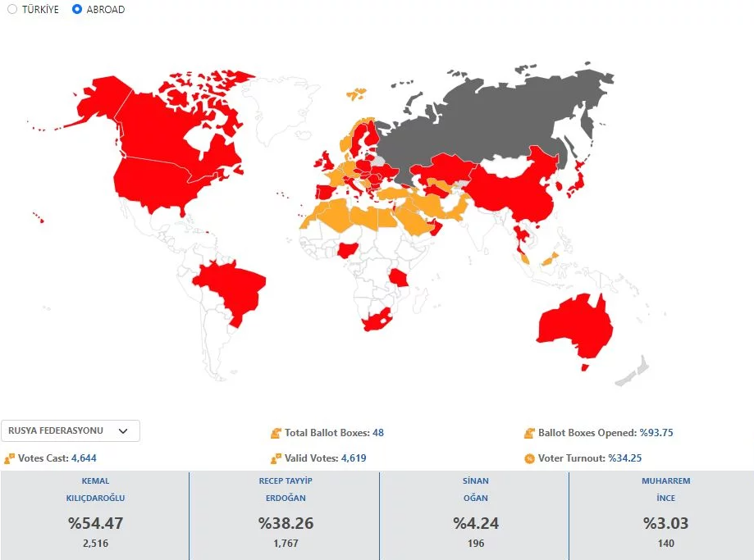
Task: Open Recep Tayyip Erdoğan result card
Action: (x=285, y=515)
